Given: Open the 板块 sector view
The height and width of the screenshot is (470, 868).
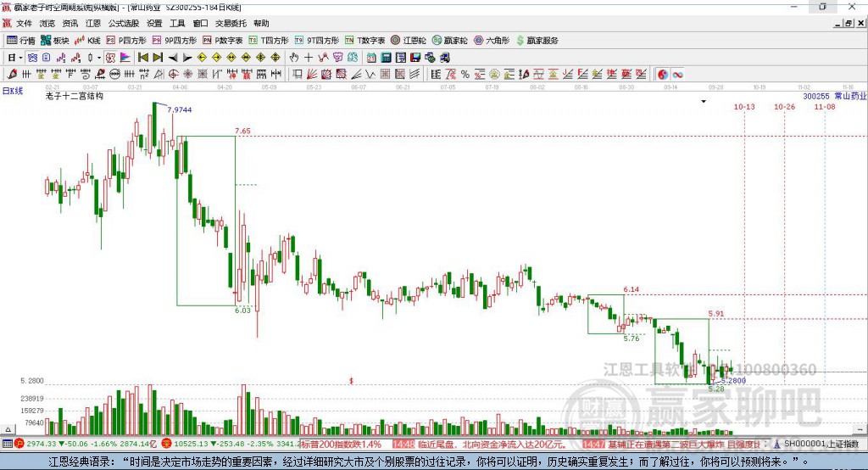Looking at the screenshot, I should pos(55,41).
